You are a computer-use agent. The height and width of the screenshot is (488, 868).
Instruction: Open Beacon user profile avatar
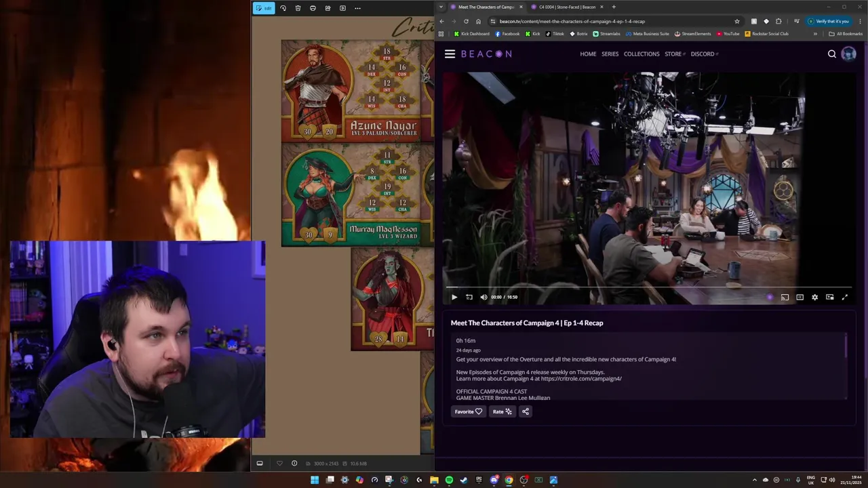tap(848, 54)
